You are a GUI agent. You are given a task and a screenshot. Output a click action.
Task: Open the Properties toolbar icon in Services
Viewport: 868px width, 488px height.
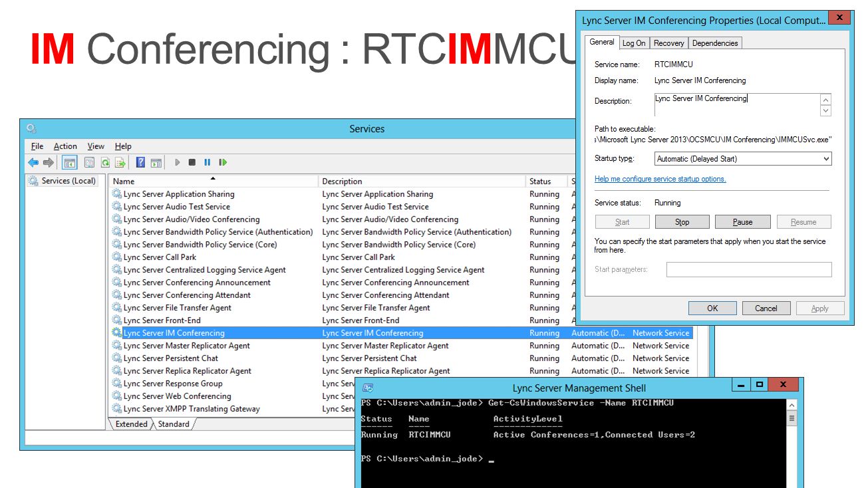(x=89, y=162)
